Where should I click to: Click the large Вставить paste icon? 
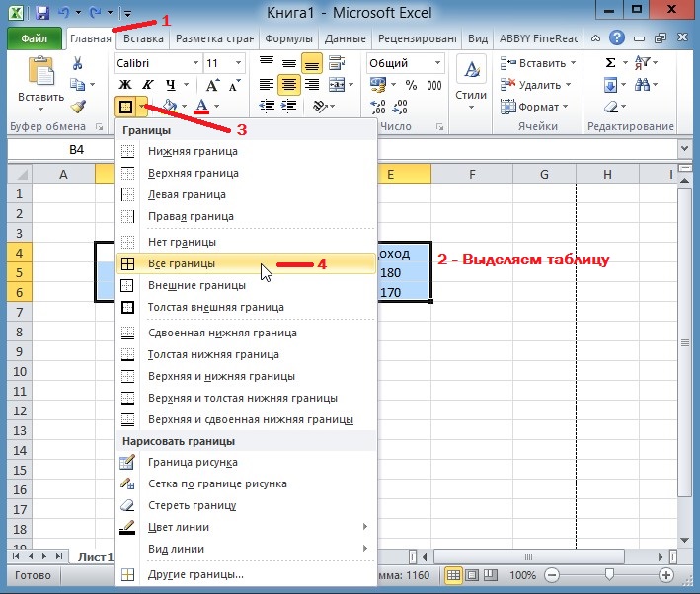[x=40, y=71]
